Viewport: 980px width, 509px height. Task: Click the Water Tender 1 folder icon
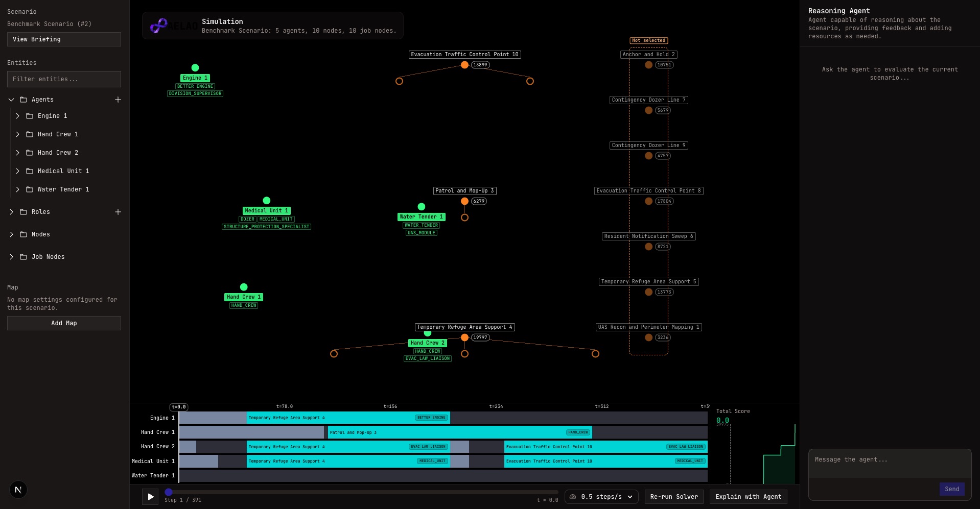(x=30, y=189)
